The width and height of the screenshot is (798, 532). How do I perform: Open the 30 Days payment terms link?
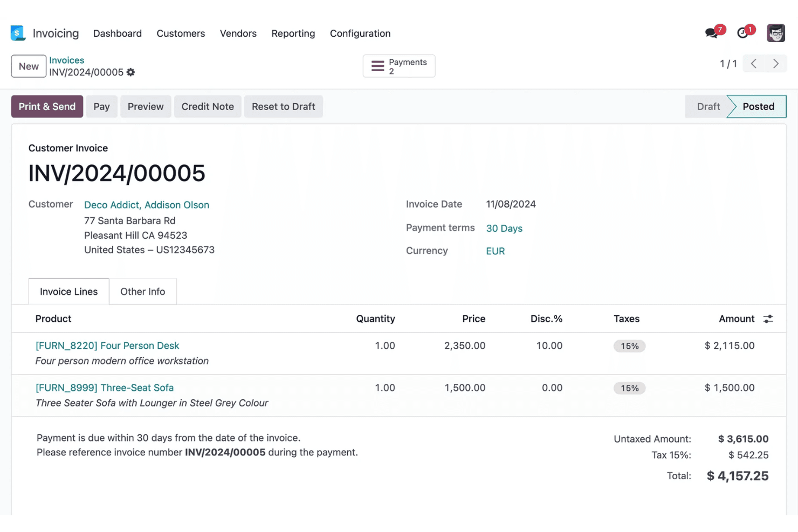click(504, 229)
